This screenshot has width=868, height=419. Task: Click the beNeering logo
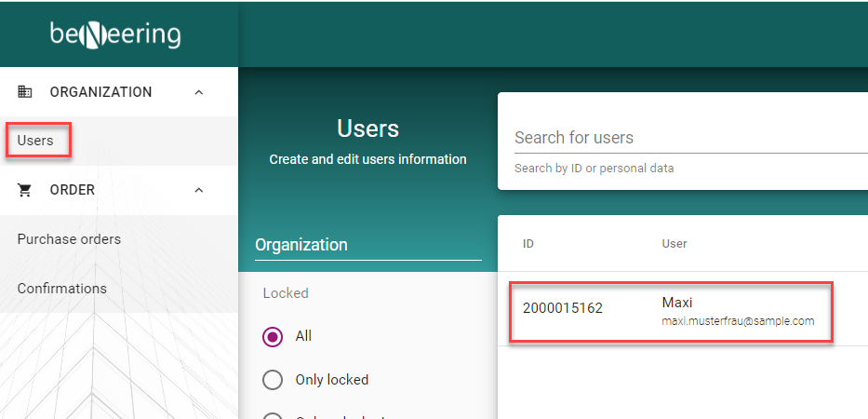(x=115, y=34)
